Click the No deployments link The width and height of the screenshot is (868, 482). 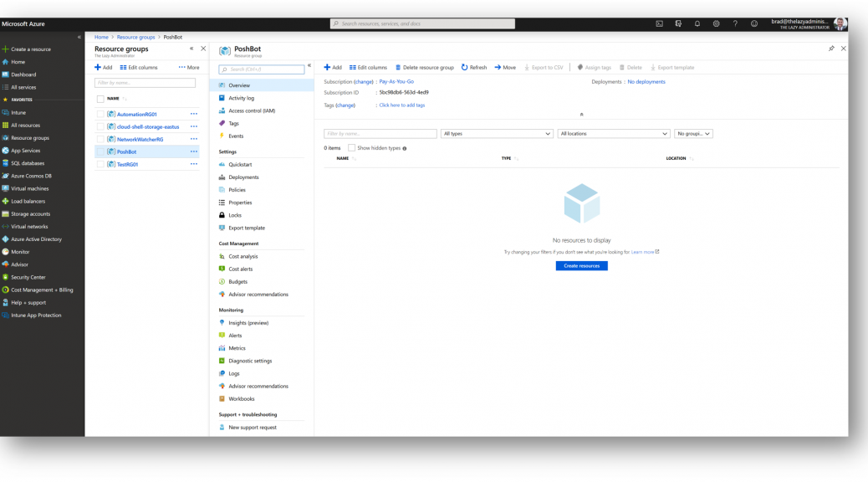[x=646, y=82]
